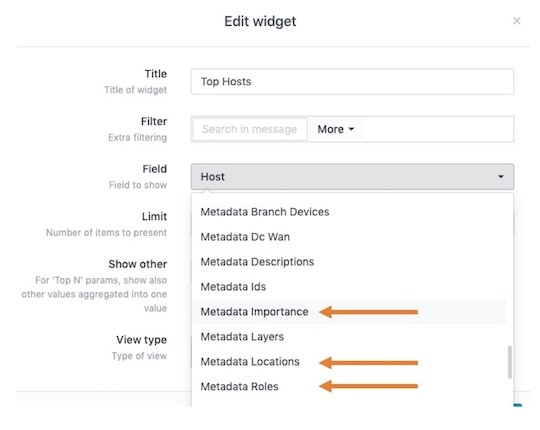Collapse the Host field dropdown
540x430 pixels.
(352, 177)
